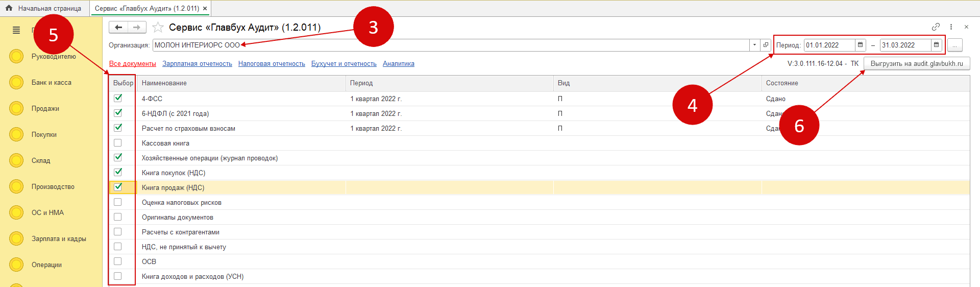Open calendar for period end date

click(x=936, y=45)
